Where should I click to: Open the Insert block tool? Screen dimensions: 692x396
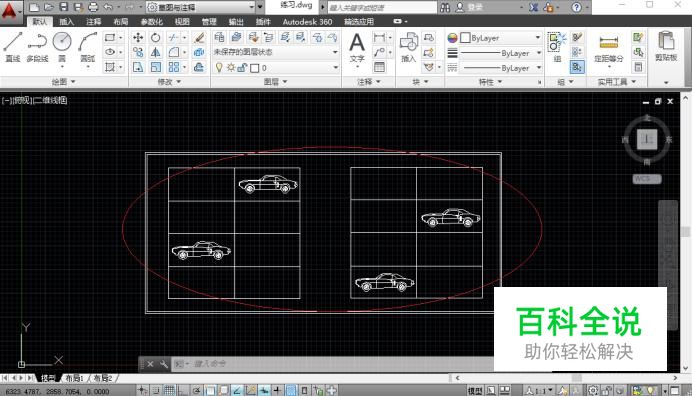pyautogui.click(x=409, y=47)
